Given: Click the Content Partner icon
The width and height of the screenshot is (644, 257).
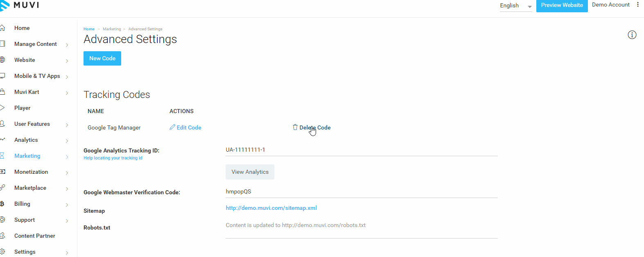Looking at the screenshot, I should pos(2,236).
